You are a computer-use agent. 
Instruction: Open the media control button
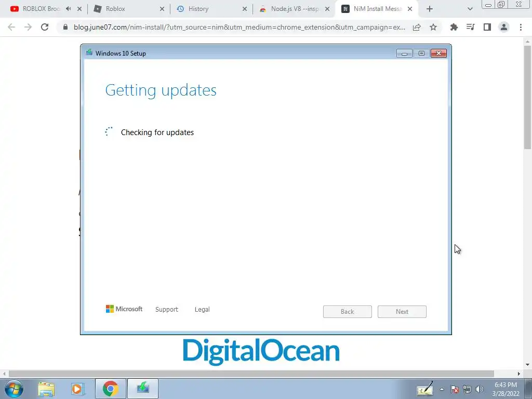pos(470,27)
